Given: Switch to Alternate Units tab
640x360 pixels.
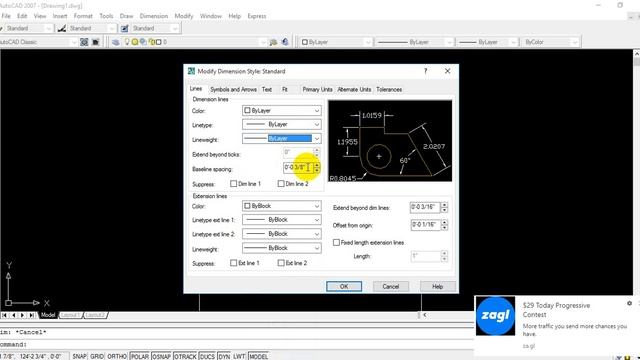Looking at the screenshot, I should click(x=354, y=89).
